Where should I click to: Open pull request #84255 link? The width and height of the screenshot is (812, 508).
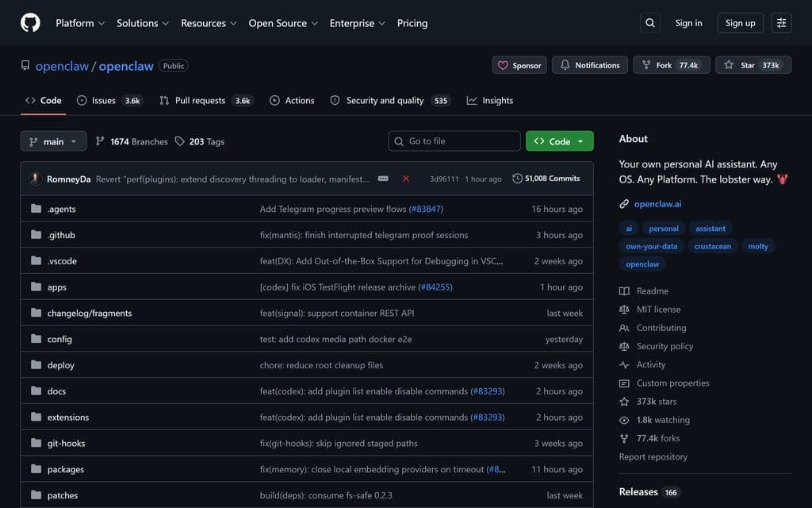pyautogui.click(x=435, y=287)
